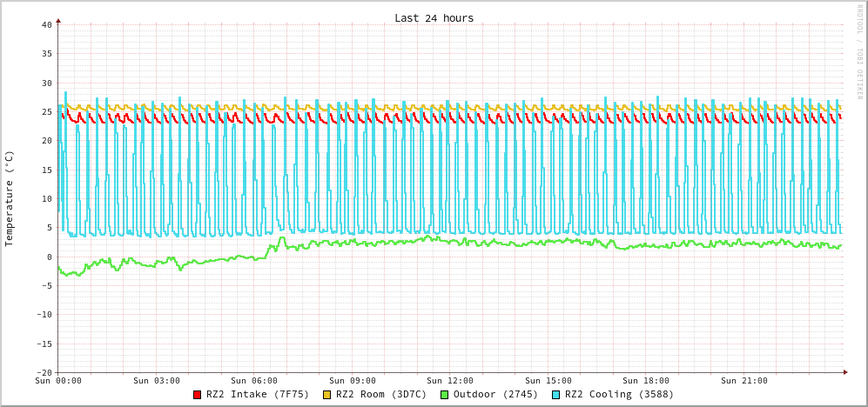Screen dimensions: 868x407
Task: Click the green Outdoor legend swatch
Action: coord(444,395)
